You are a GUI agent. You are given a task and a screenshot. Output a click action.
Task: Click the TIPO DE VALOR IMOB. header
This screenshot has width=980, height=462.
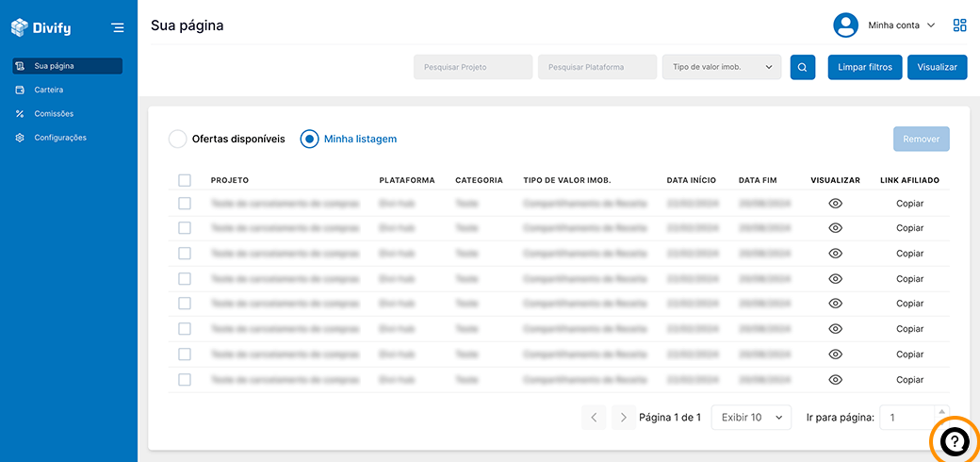(567, 180)
